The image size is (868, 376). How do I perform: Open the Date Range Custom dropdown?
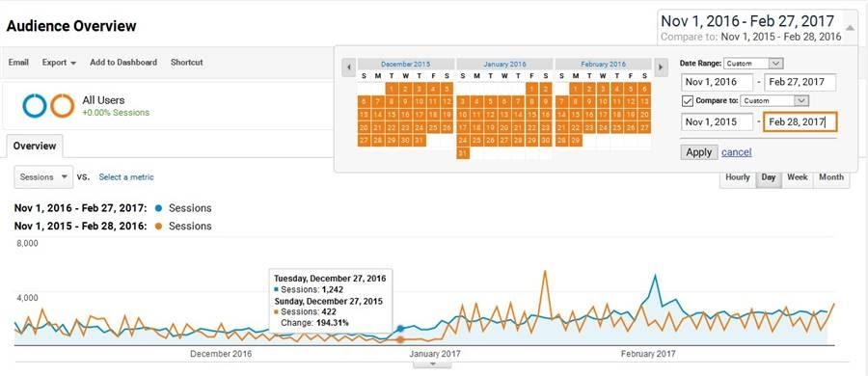(753, 63)
